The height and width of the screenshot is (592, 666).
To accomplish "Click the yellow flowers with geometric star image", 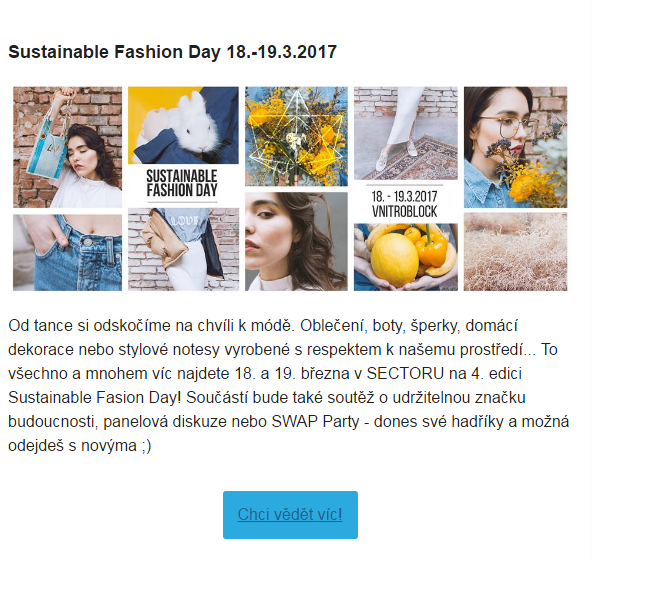I will point(296,136).
